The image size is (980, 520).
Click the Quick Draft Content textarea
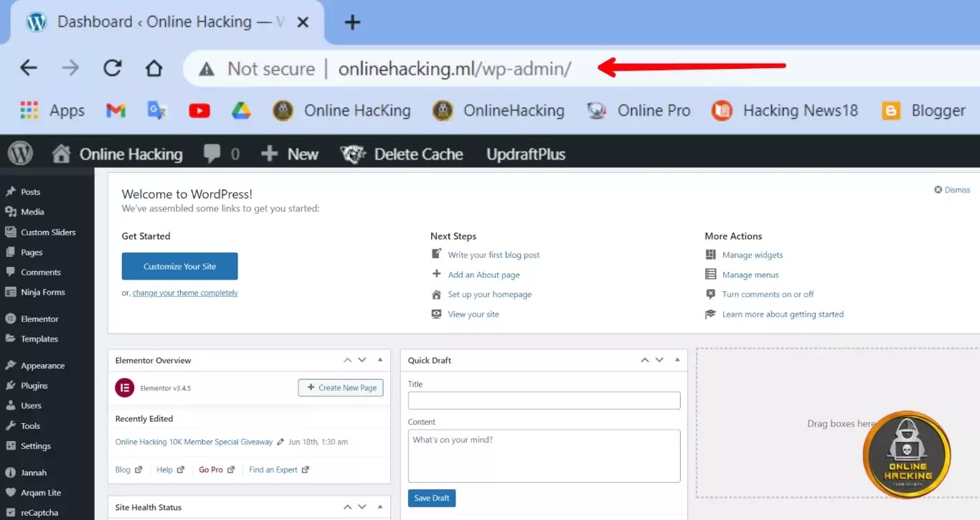pos(544,456)
